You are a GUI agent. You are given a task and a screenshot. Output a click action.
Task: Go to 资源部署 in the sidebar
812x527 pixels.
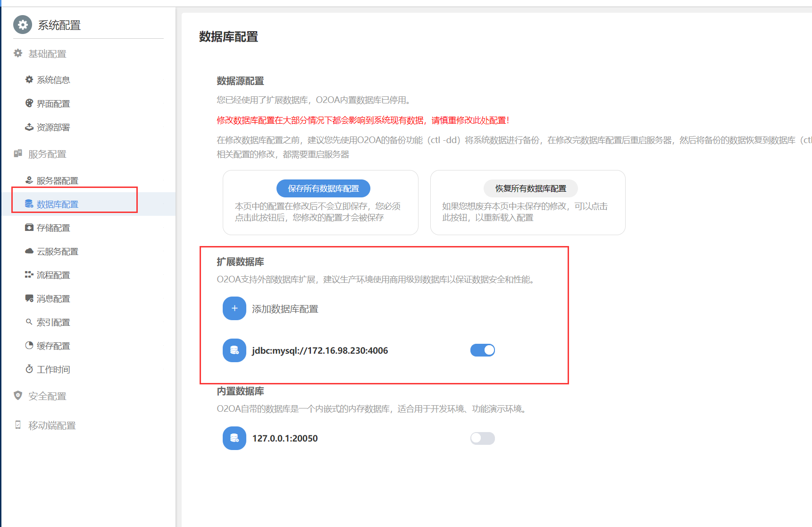click(53, 127)
